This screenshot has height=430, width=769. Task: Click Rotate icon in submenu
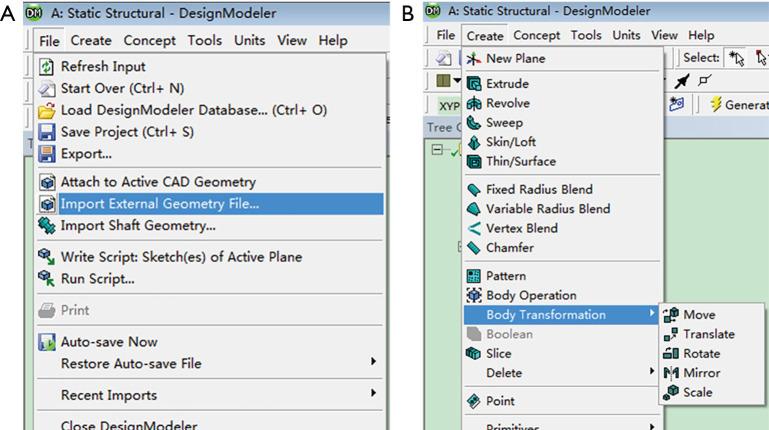click(x=671, y=354)
